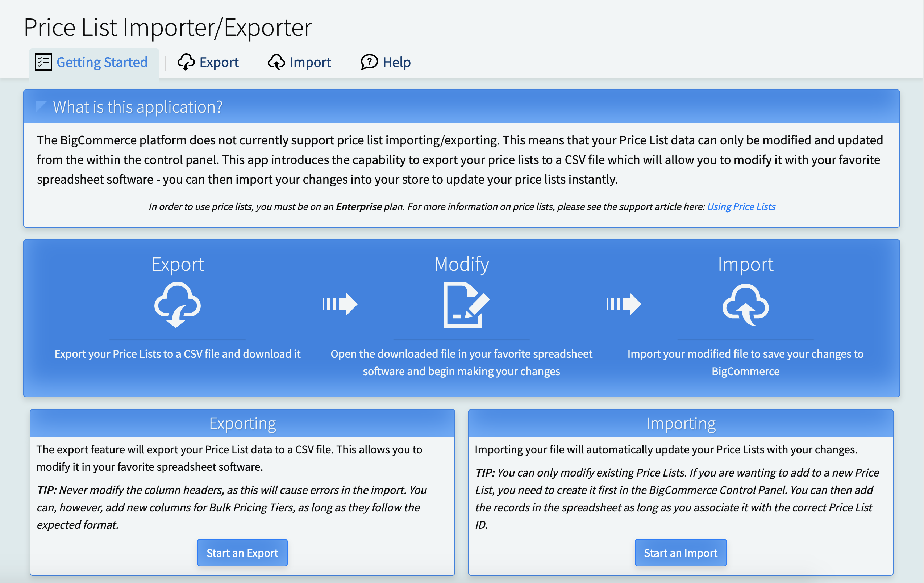Screen dimensions: 924x583
Task: Click the large Export cloud download icon
Action: [x=177, y=305]
